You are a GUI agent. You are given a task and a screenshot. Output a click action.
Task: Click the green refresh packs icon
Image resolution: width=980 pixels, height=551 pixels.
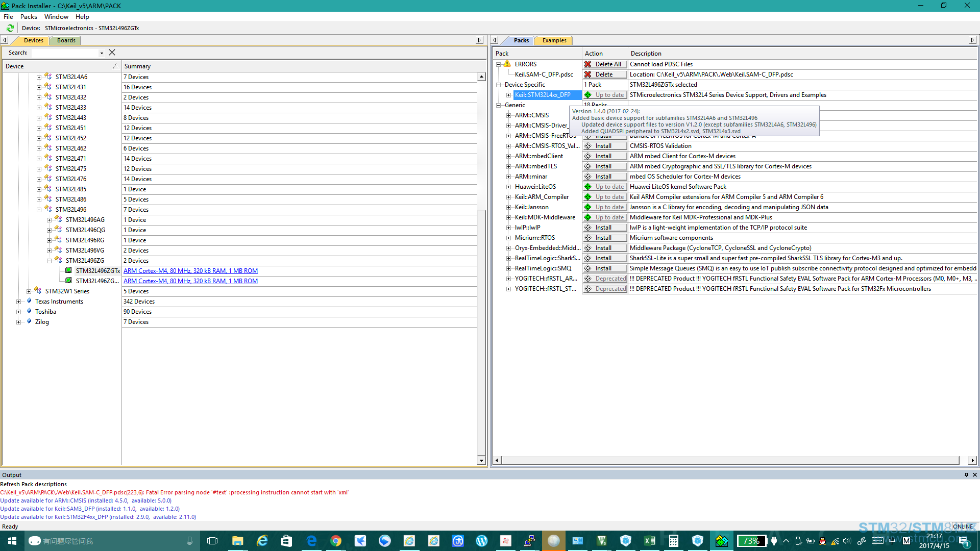pos(10,28)
